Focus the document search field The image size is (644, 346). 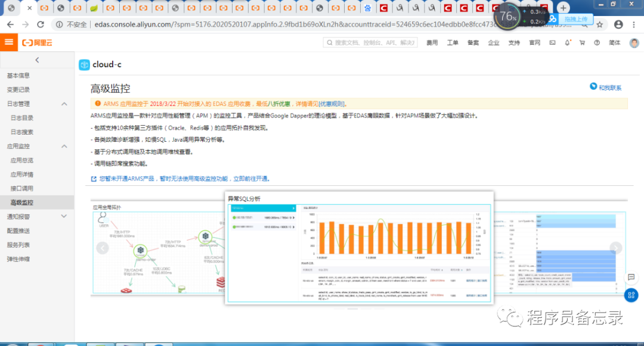(370, 42)
